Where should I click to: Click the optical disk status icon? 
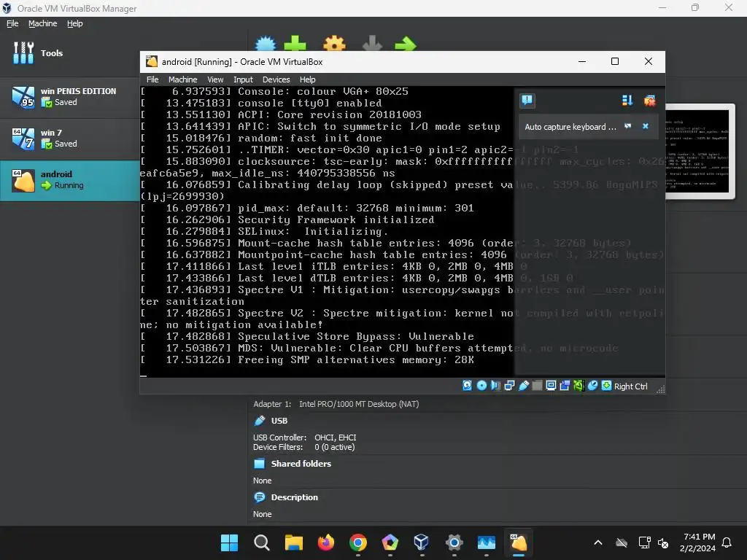click(x=481, y=386)
